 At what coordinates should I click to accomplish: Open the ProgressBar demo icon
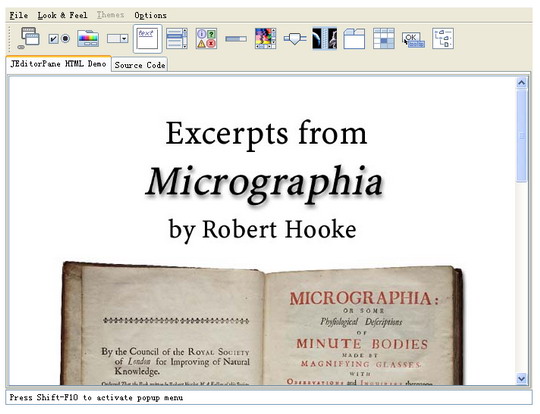pos(236,39)
